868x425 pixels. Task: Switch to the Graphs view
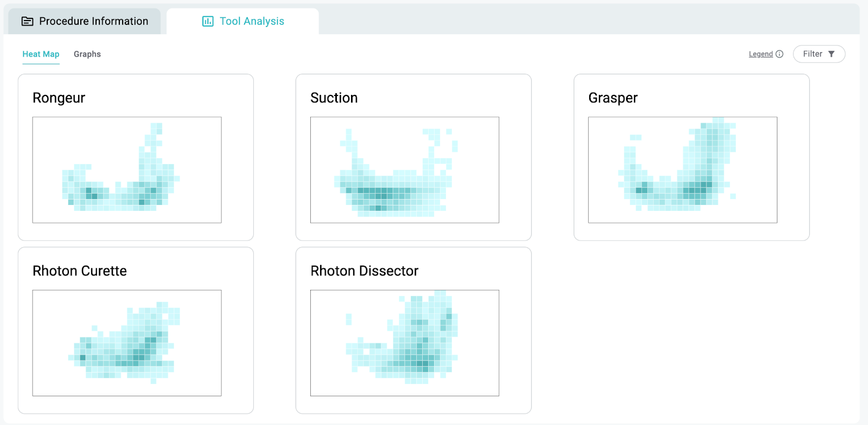coord(87,54)
